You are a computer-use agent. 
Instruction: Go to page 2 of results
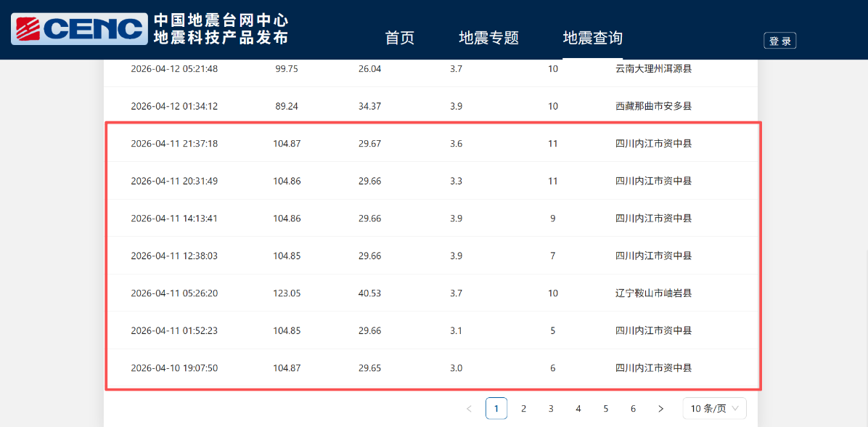(x=523, y=408)
